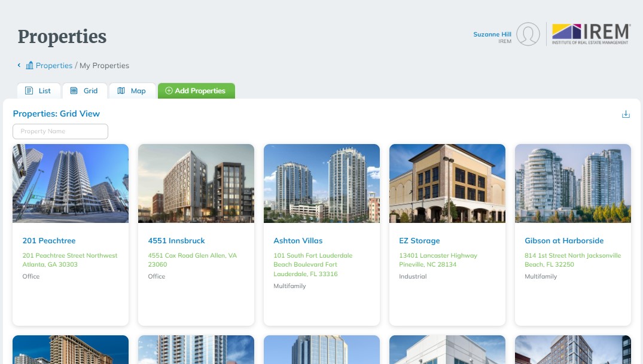Click the IREM logo
The width and height of the screenshot is (643, 364).
(591, 33)
